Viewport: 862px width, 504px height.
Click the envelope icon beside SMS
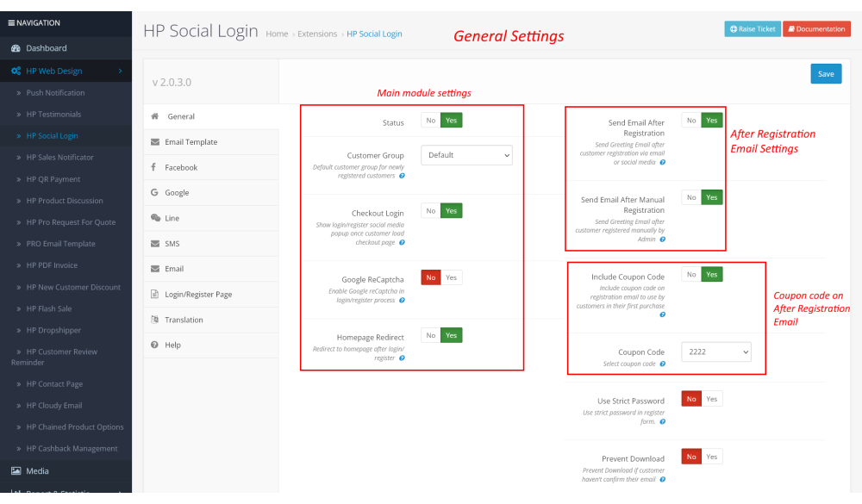point(155,244)
